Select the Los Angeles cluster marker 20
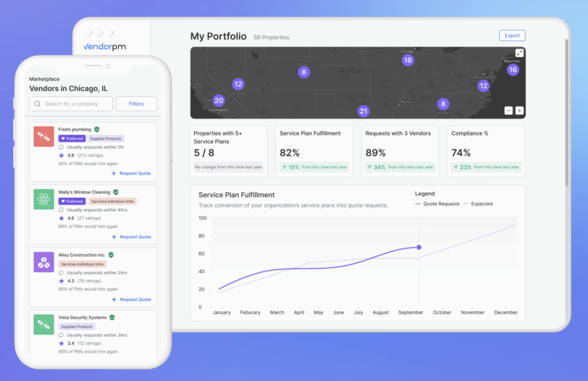The image size is (588, 381). point(218,100)
